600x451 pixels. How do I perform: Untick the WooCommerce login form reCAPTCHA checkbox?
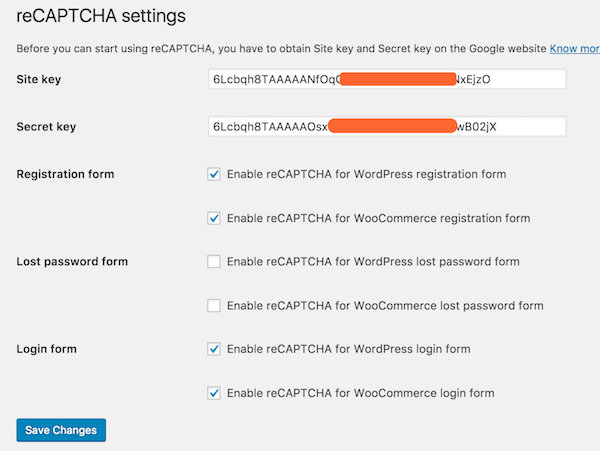tap(214, 393)
